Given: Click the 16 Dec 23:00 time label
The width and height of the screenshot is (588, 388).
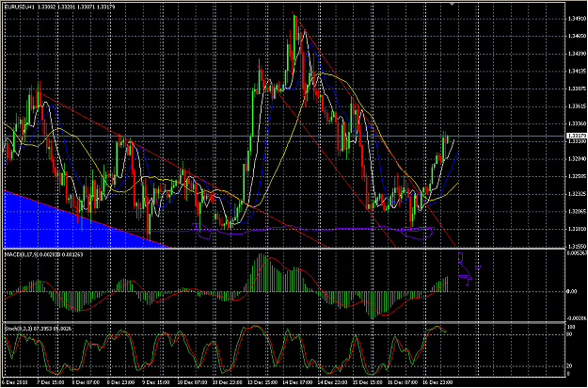Looking at the screenshot, I should 437,382.
